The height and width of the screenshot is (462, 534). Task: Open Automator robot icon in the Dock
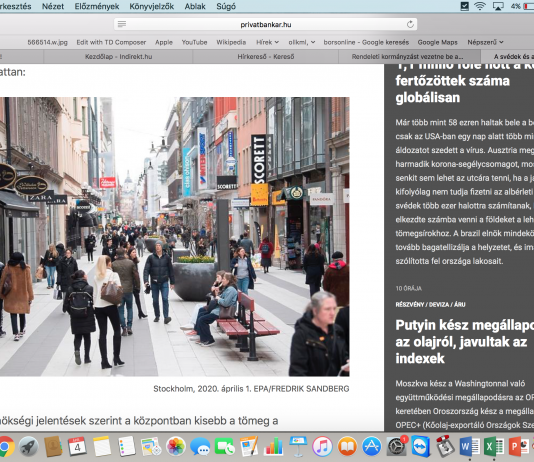(445, 446)
